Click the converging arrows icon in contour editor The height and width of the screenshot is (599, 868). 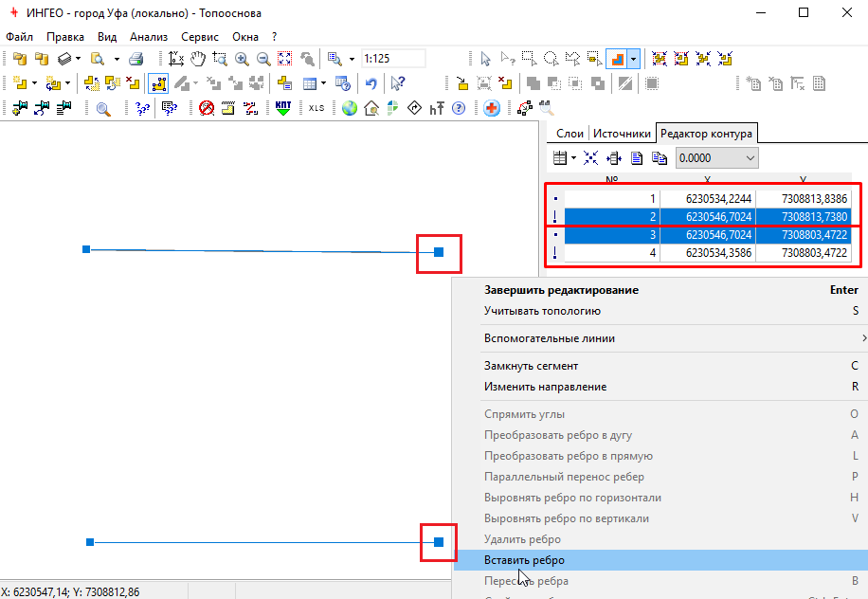(x=590, y=158)
